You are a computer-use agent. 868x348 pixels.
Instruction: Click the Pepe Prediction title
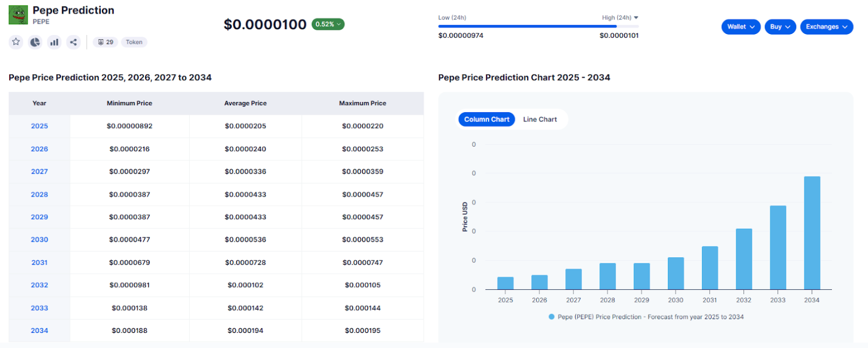tap(73, 10)
